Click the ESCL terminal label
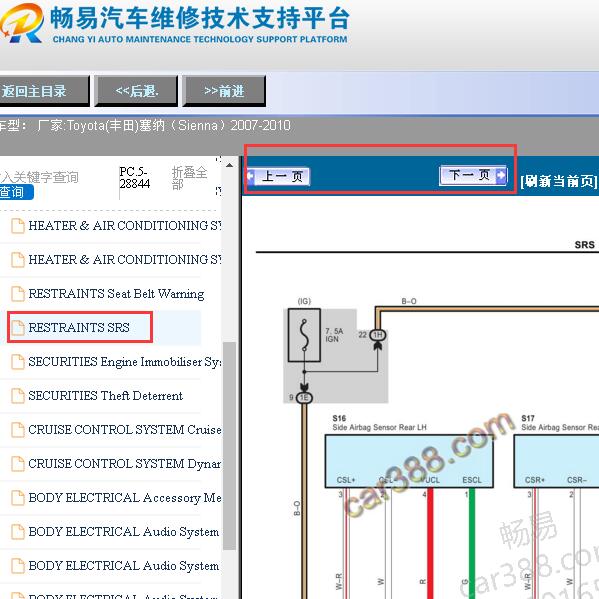 click(472, 480)
